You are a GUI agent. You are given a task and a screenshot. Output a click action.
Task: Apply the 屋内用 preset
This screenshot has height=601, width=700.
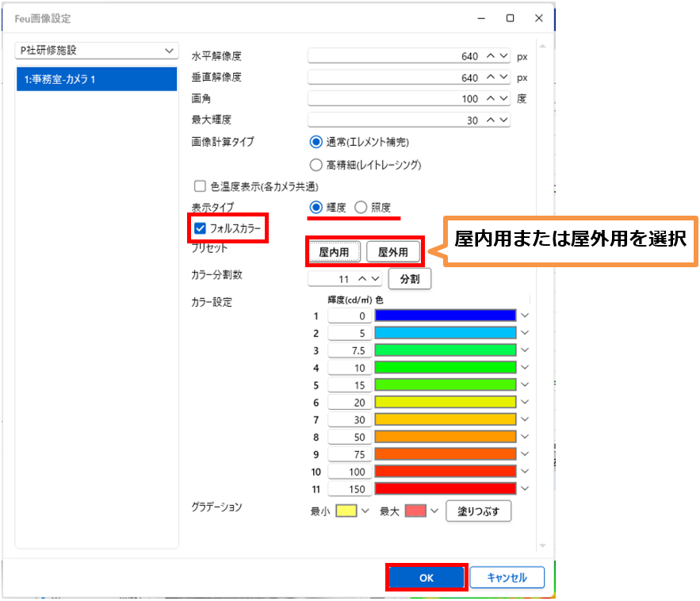tap(335, 252)
